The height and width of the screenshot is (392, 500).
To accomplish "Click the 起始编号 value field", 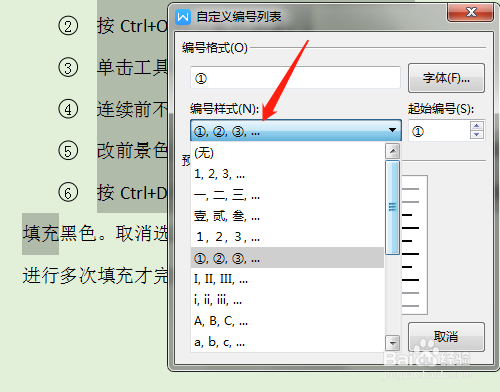I will (x=439, y=131).
